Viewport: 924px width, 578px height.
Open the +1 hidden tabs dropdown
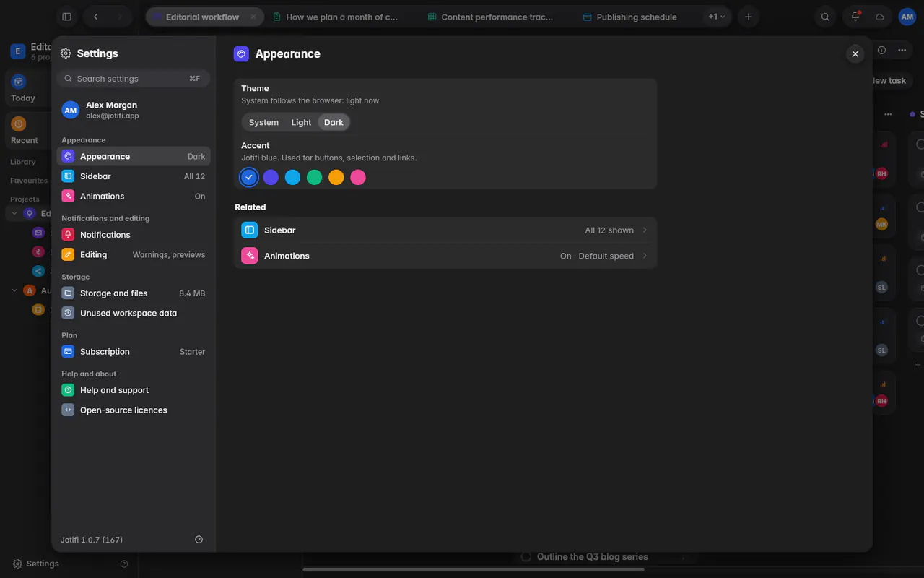tap(716, 17)
